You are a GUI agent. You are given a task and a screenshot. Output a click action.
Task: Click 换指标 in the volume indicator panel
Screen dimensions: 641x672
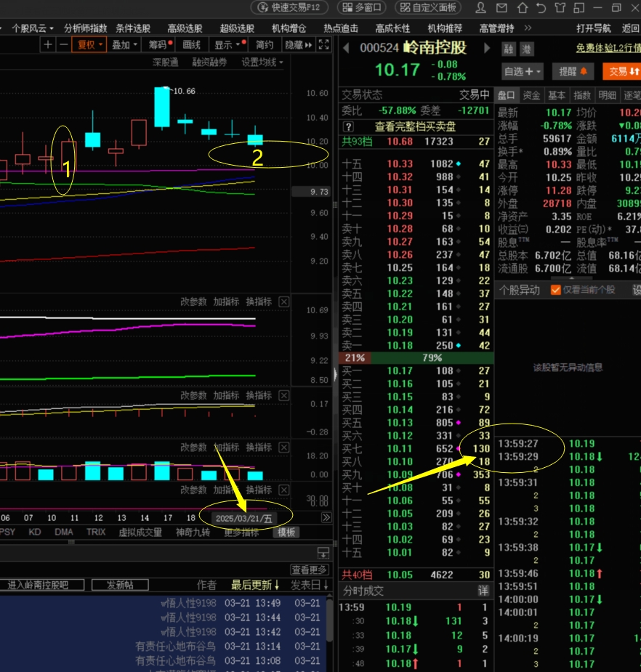point(259,448)
